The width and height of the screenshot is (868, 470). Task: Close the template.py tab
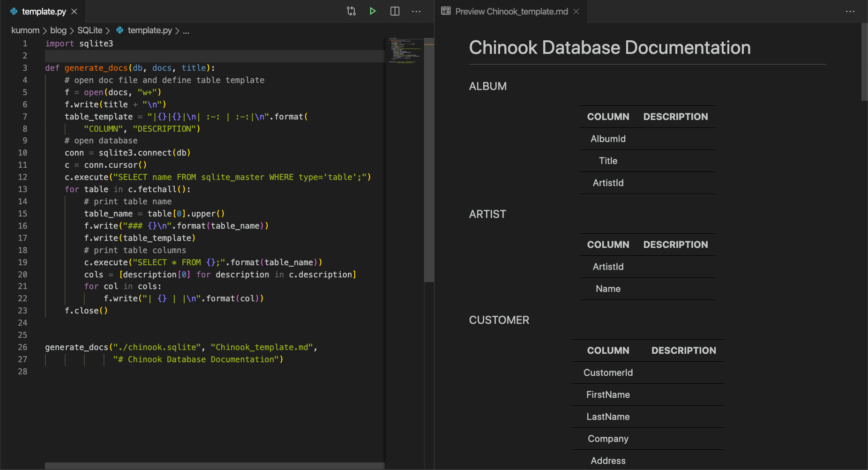[74, 11]
